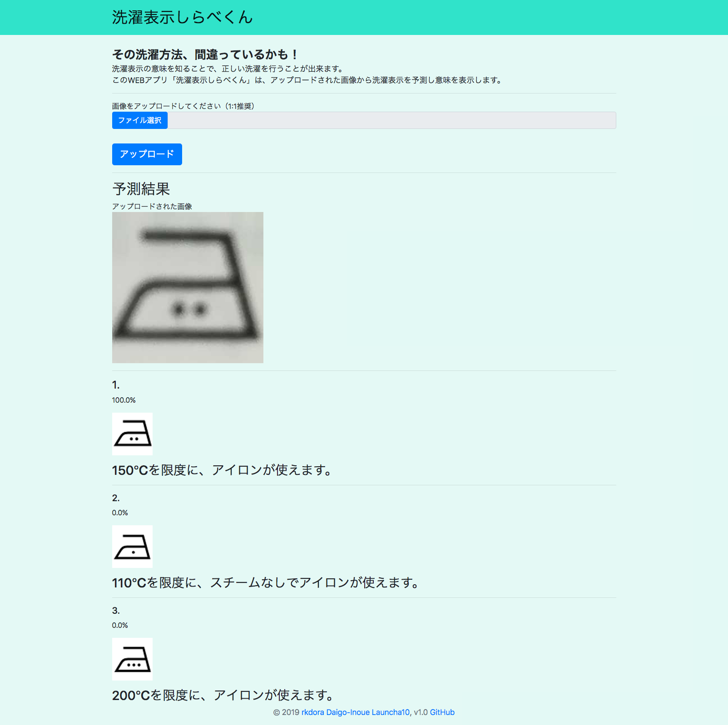Open the GitHub repository link

point(442,713)
